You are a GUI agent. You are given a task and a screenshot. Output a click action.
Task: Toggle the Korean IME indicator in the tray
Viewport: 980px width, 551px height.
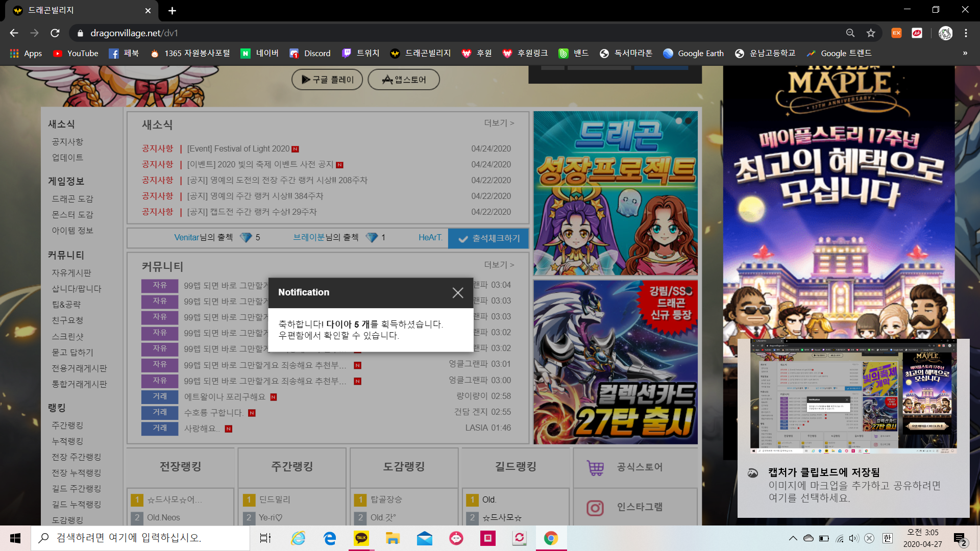[887, 538]
